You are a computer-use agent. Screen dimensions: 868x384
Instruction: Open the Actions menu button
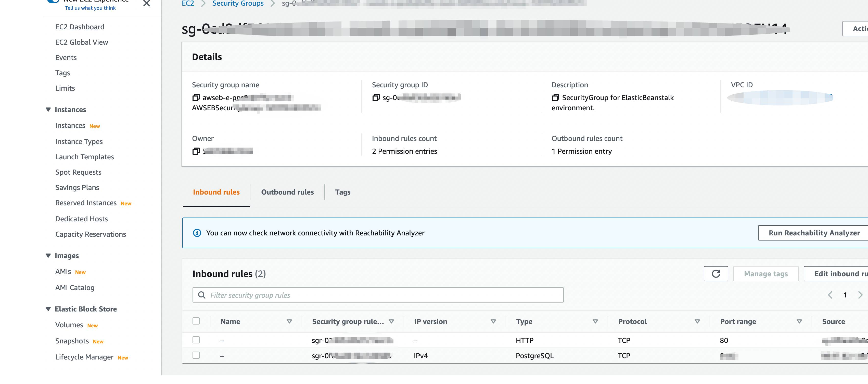(856, 29)
